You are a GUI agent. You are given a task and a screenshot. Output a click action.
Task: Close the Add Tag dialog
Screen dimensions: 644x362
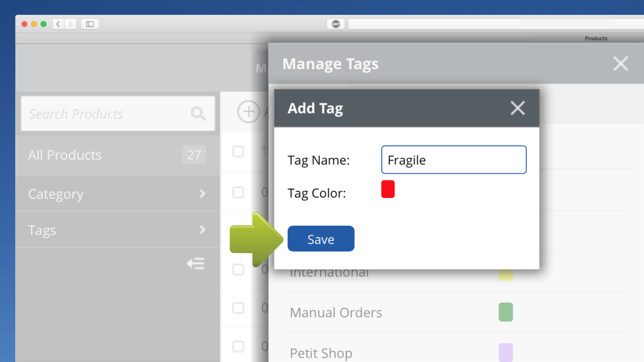518,108
